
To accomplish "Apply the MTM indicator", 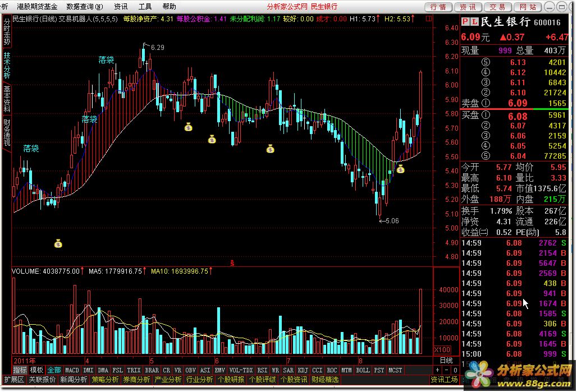I will coord(346,370).
